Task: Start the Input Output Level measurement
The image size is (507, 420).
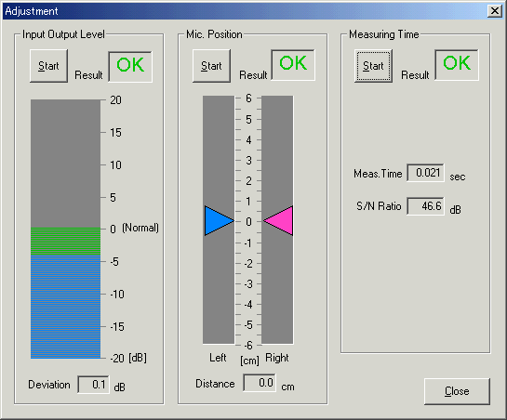Action: (48, 66)
